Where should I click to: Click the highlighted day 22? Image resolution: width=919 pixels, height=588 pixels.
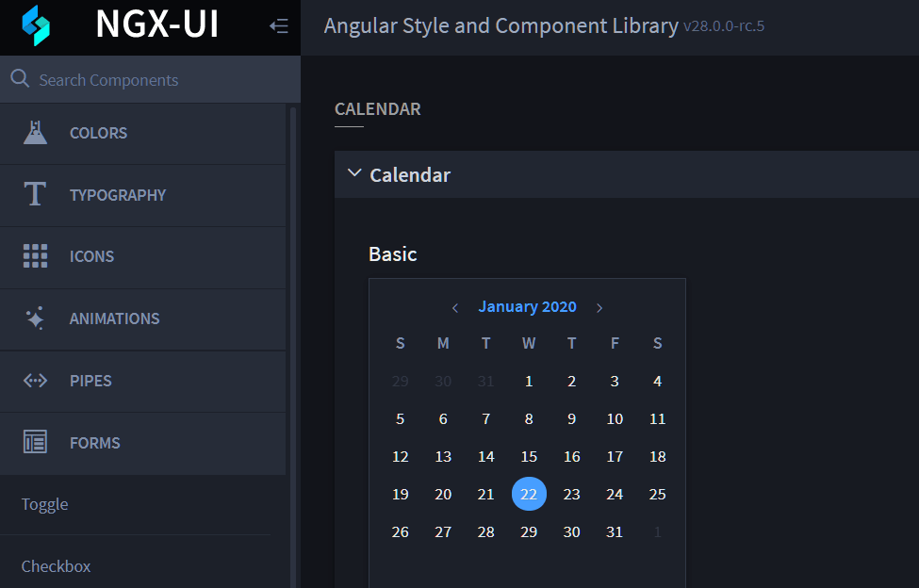pos(529,495)
